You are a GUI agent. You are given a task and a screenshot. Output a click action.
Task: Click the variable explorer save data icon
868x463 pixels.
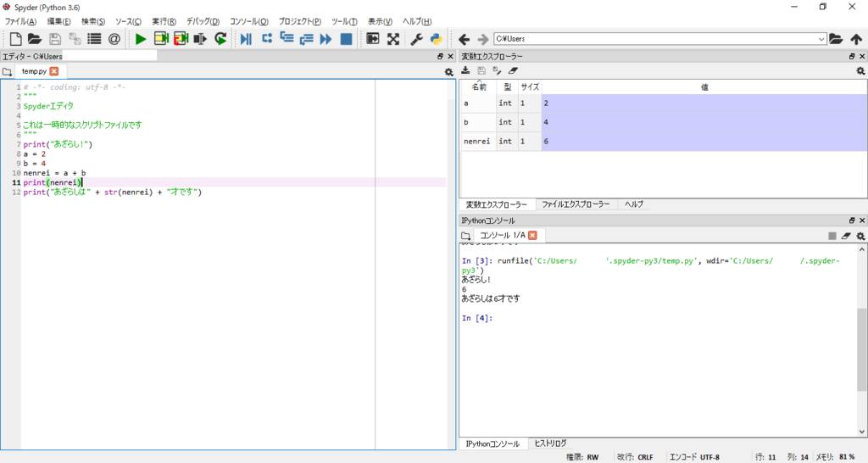(x=481, y=70)
